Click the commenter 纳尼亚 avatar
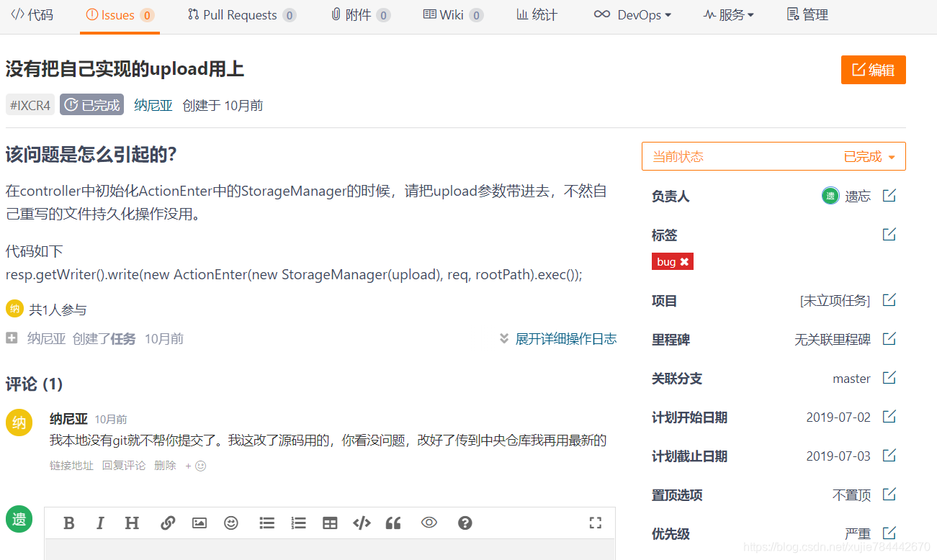937x560 pixels. point(19,423)
